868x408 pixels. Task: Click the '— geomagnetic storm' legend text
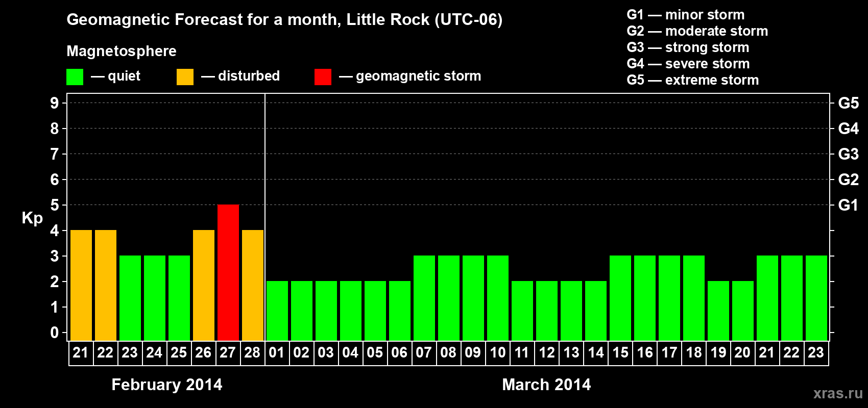(x=410, y=76)
